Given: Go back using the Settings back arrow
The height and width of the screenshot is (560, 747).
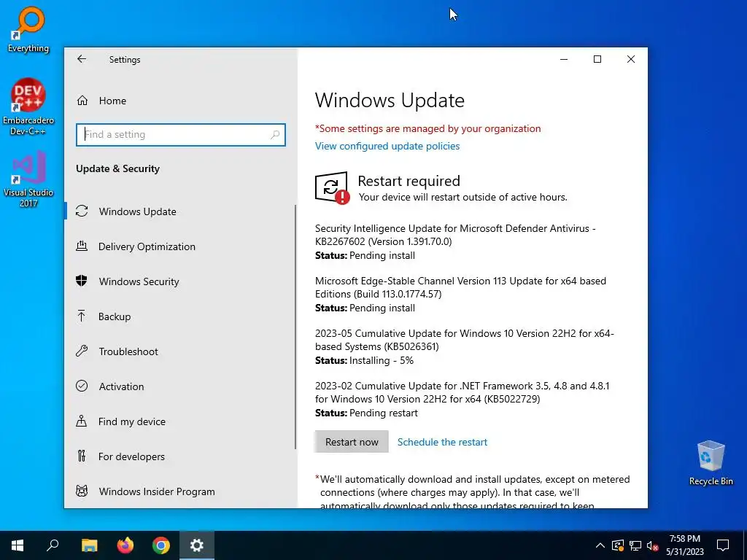Looking at the screenshot, I should coord(82,59).
